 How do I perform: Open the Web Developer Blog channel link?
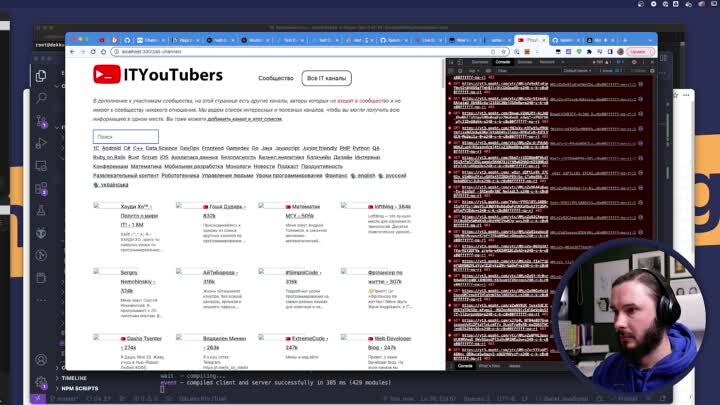389,343
